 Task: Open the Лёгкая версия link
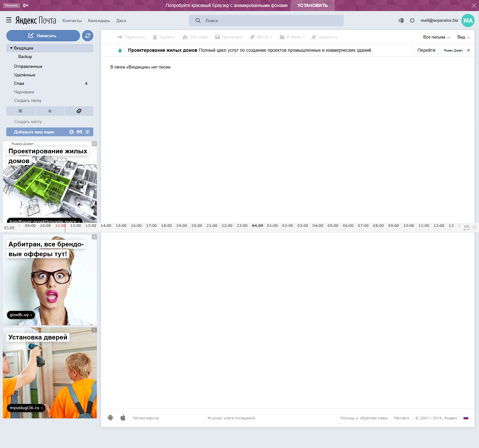[146, 418]
